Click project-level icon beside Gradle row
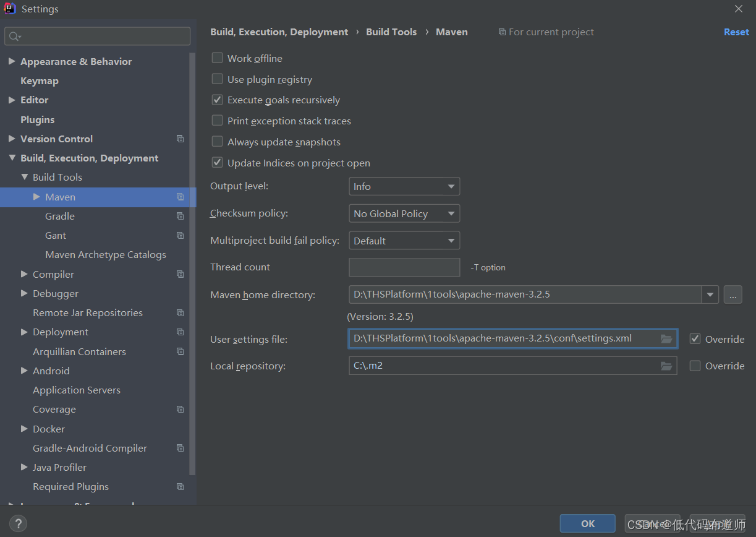This screenshot has height=537, width=756. pos(180,216)
